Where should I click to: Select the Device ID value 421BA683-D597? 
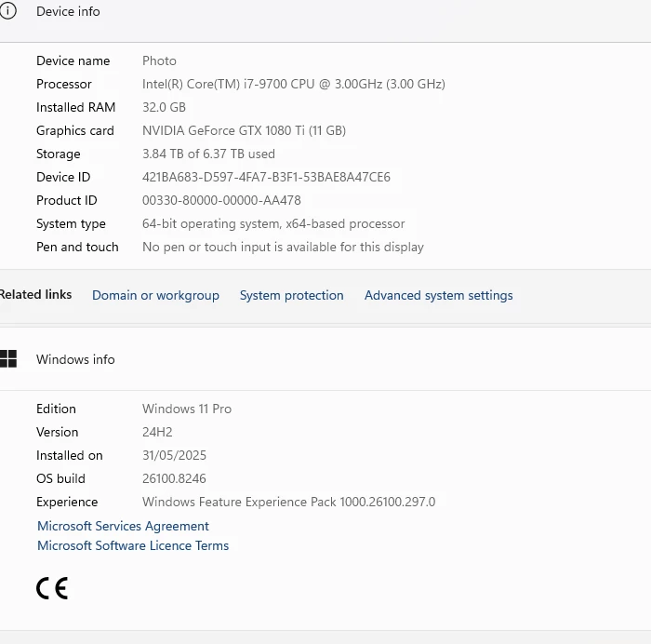[x=266, y=178]
